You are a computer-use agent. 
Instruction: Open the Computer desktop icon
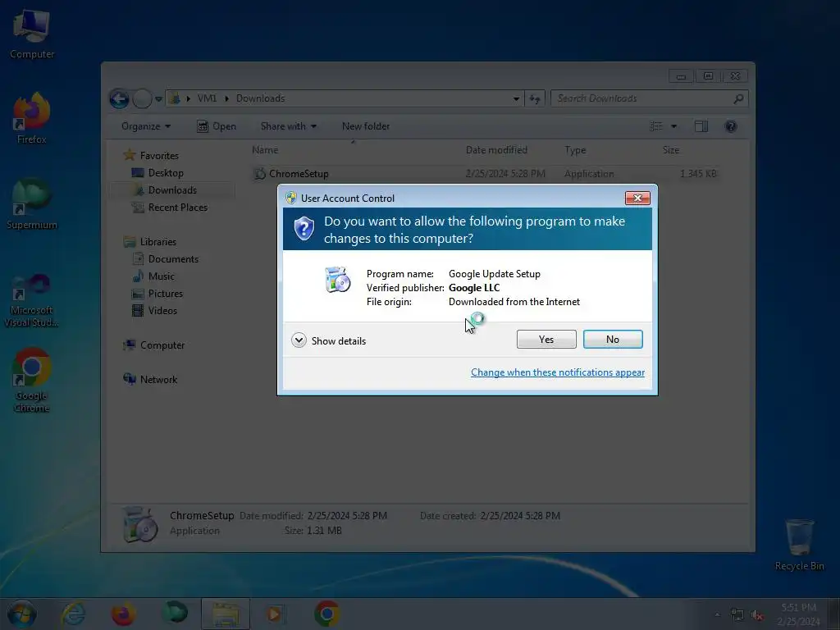coord(32,33)
